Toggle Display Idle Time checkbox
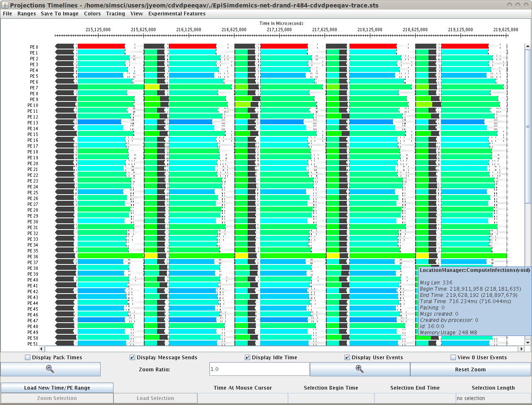Viewport: 532px width, 405px height. (x=248, y=358)
